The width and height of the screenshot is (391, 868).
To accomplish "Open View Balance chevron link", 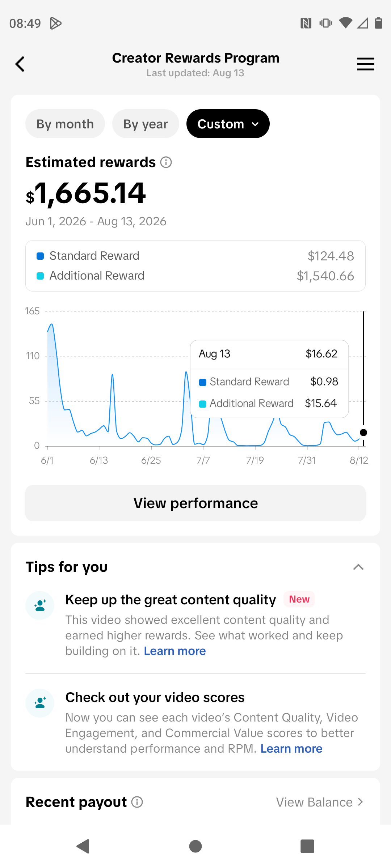I will (320, 802).
